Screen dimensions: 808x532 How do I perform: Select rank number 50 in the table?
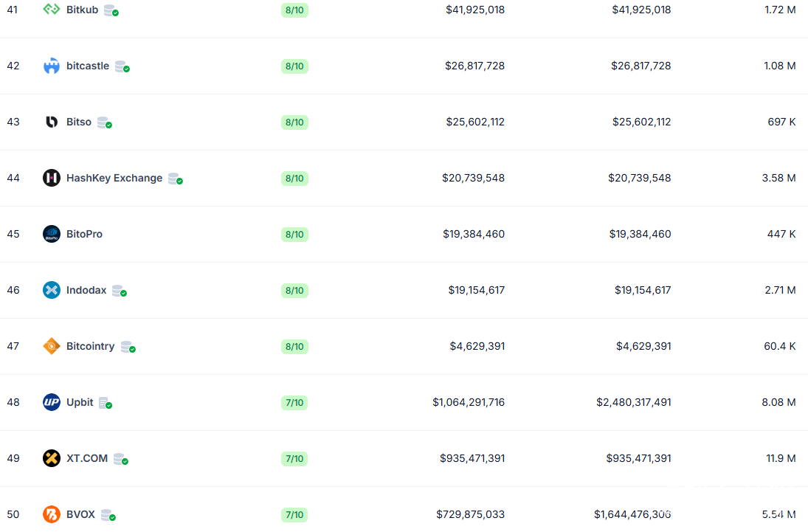tap(13, 514)
